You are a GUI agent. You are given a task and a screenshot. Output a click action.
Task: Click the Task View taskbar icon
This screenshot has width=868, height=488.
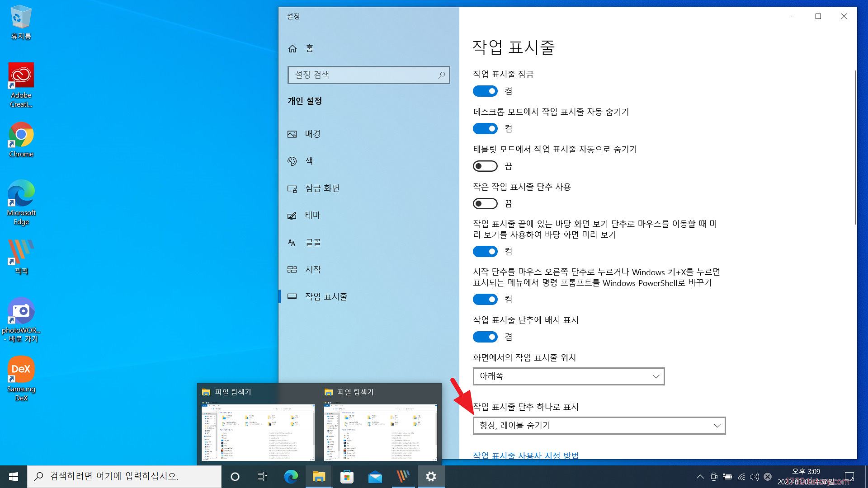tap(262, 477)
